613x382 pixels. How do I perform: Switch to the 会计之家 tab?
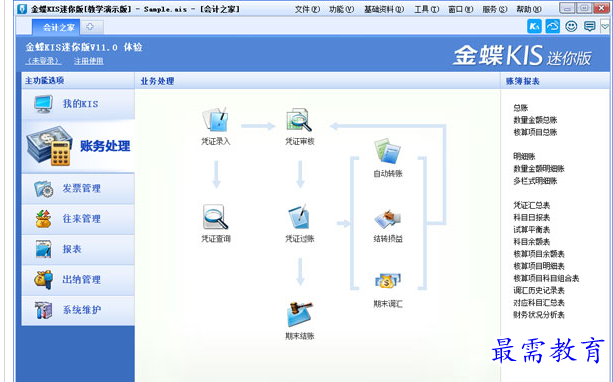[56, 27]
